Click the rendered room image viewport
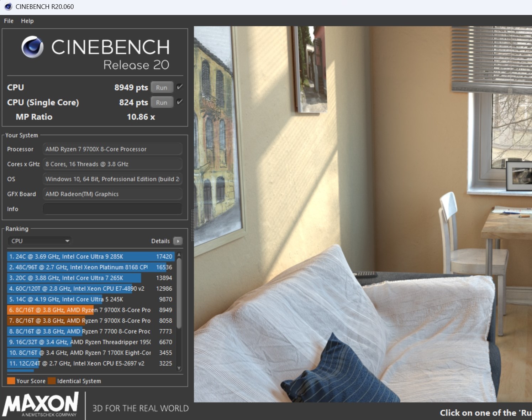This screenshot has width=532, height=420. point(363,214)
